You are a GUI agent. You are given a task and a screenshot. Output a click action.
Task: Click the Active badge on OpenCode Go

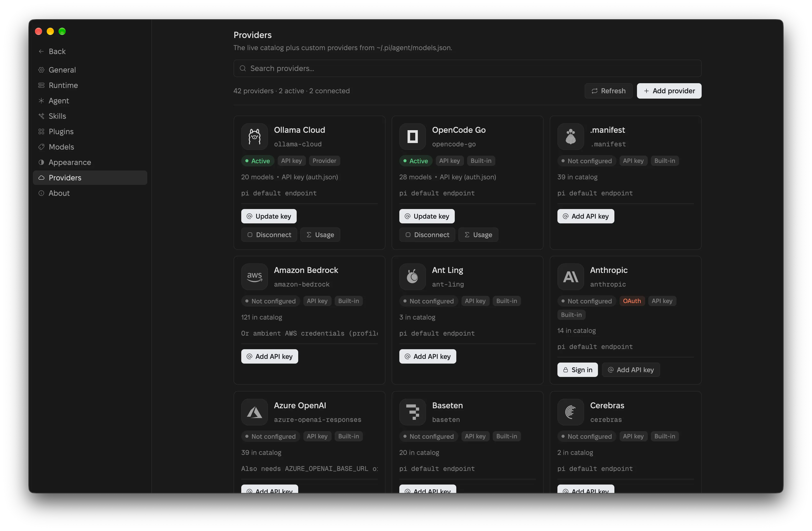415,161
